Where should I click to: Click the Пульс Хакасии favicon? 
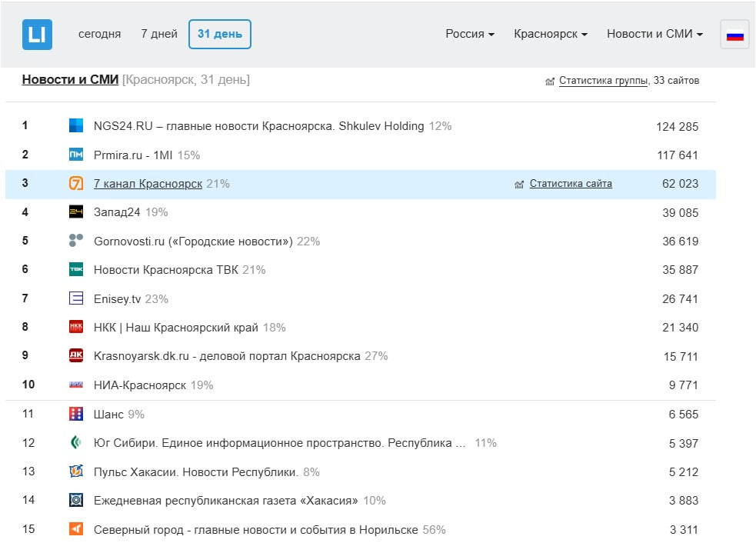pyautogui.click(x=76, y=471)
